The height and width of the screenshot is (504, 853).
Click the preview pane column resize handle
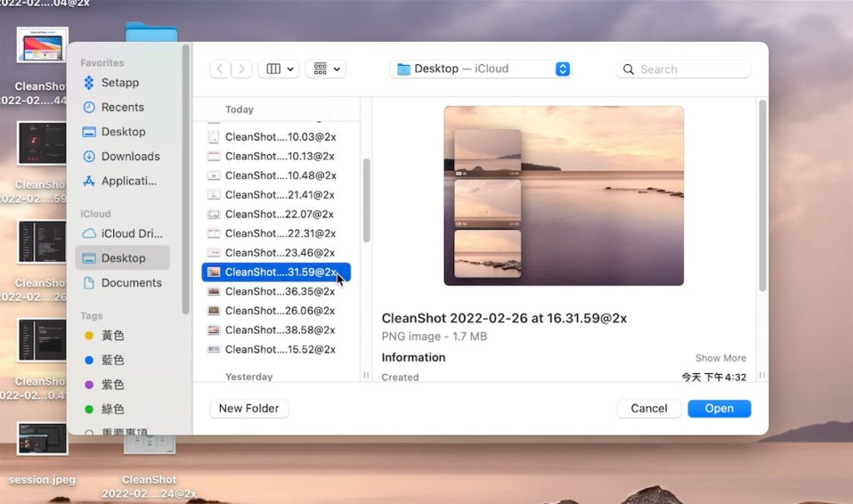click(x=761, y=375)
